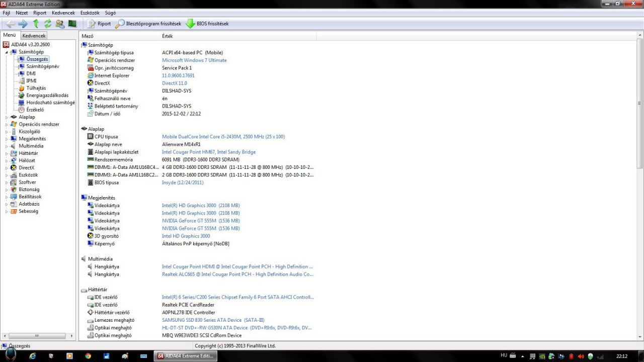Select Túlhajtás overclock tree item
The width and height of the screenshot is (644, 362).
[x=36, y=88]
